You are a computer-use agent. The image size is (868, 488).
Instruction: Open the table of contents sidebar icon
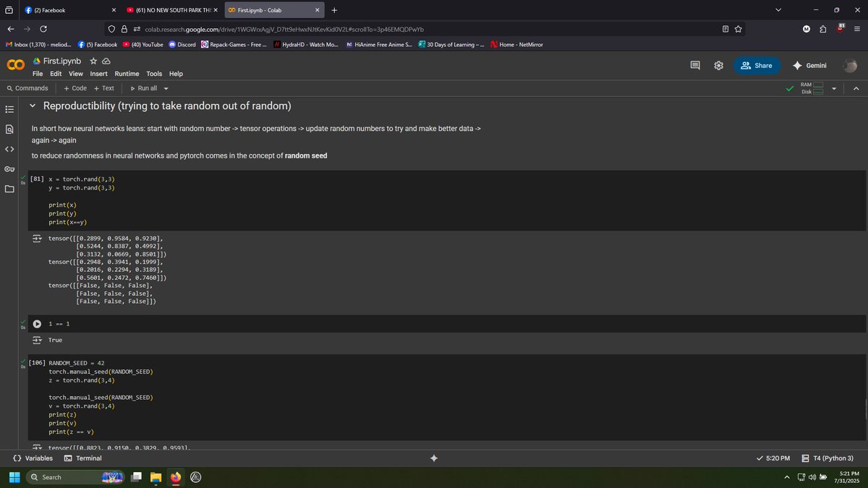click(9, 110)
